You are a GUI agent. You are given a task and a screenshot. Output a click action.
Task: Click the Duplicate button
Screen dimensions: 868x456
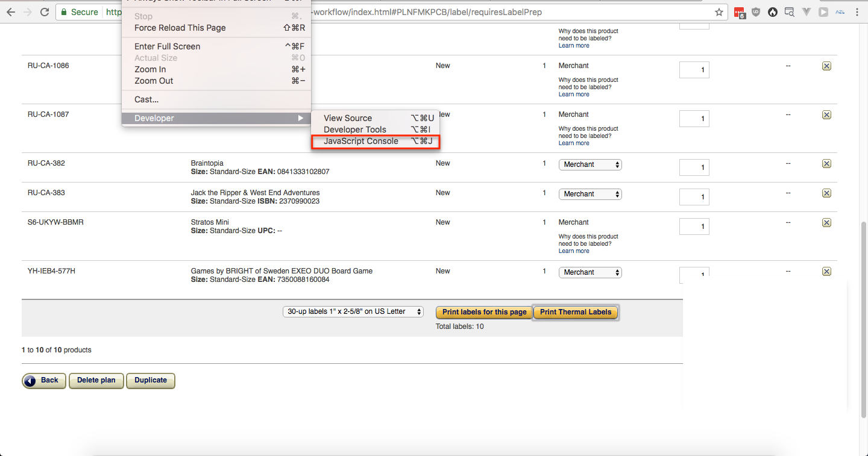click(x=151, y=380)
